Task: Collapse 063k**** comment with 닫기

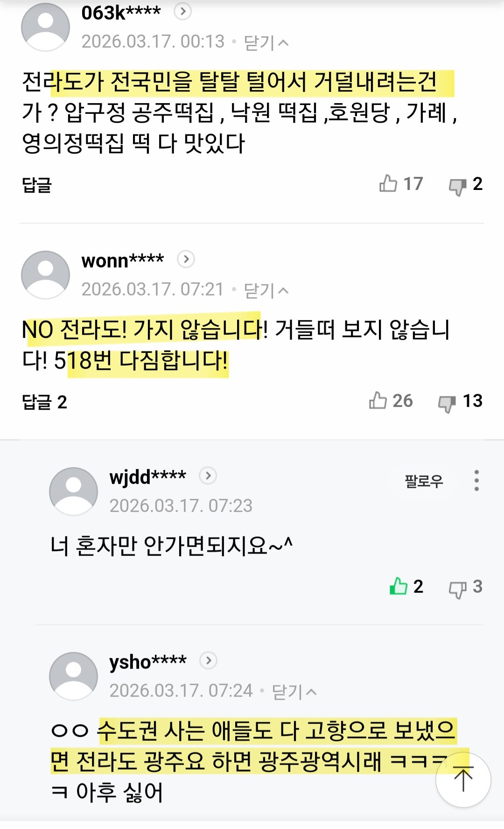Action: [266, 42]
